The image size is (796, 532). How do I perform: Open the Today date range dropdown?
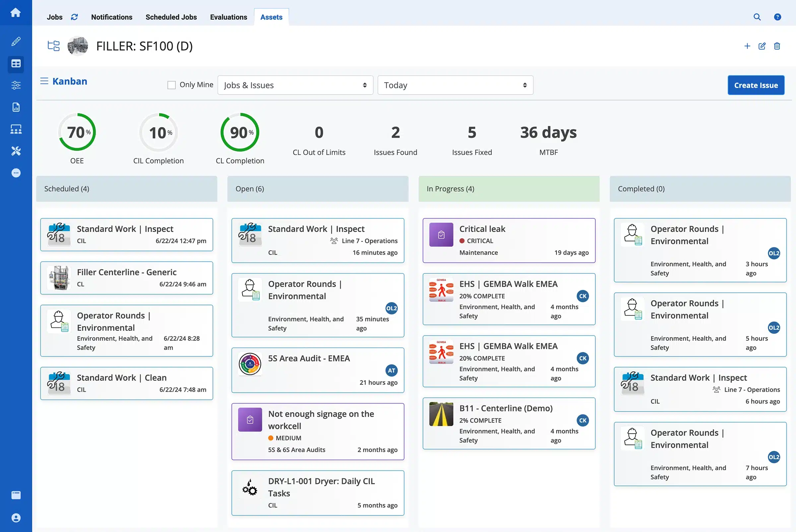(455, 85)
